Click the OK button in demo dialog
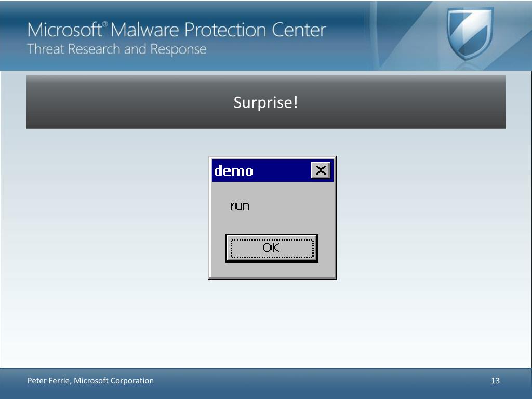Viewport: 532px width, 399px height. [272, 248]
